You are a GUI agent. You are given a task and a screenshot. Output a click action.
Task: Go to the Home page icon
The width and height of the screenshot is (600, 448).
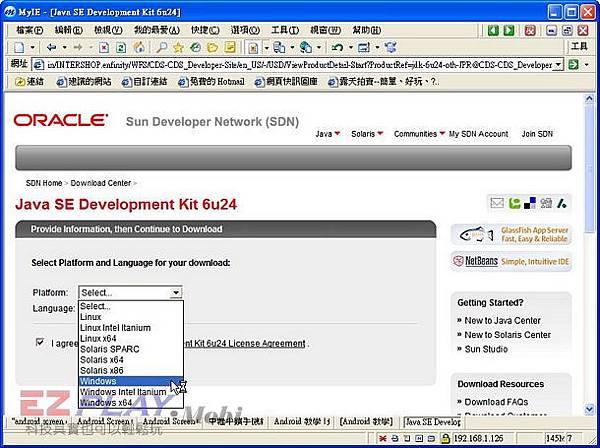[139, 47]
